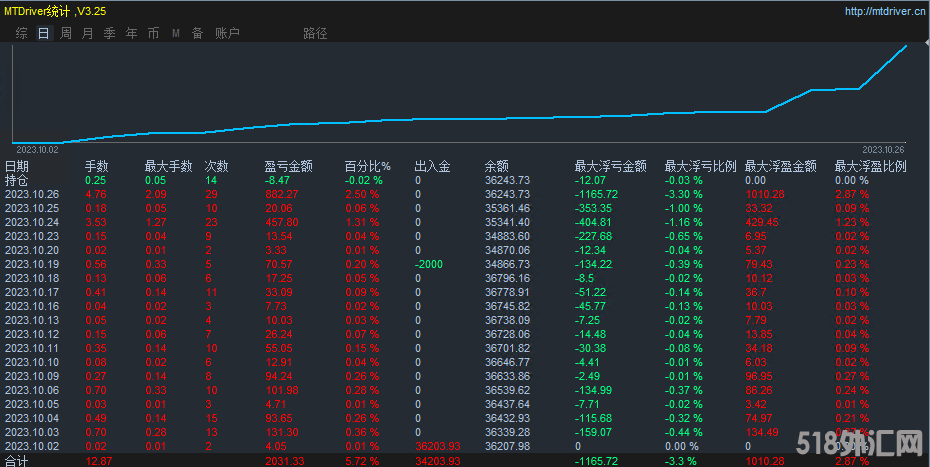This screenshot has height=467, width=930.
Task: Click the 币 currency tab
Action: (x=153, y=33)
